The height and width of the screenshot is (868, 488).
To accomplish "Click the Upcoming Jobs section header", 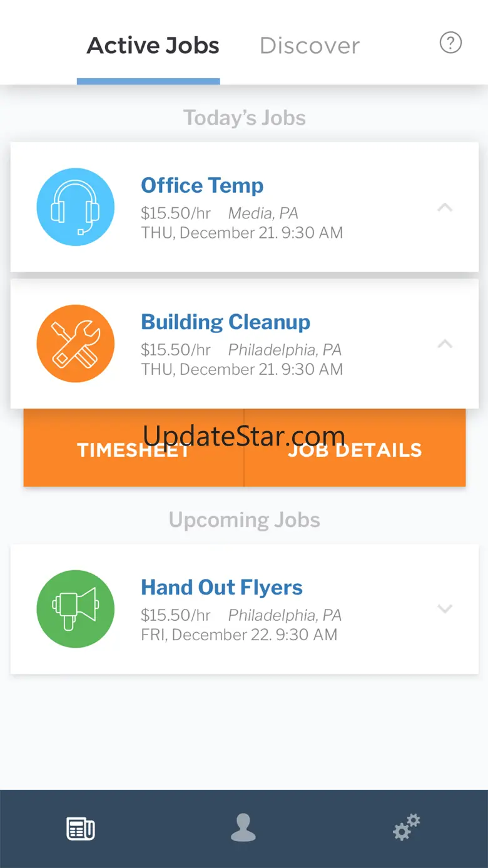I will click(244, 520).
